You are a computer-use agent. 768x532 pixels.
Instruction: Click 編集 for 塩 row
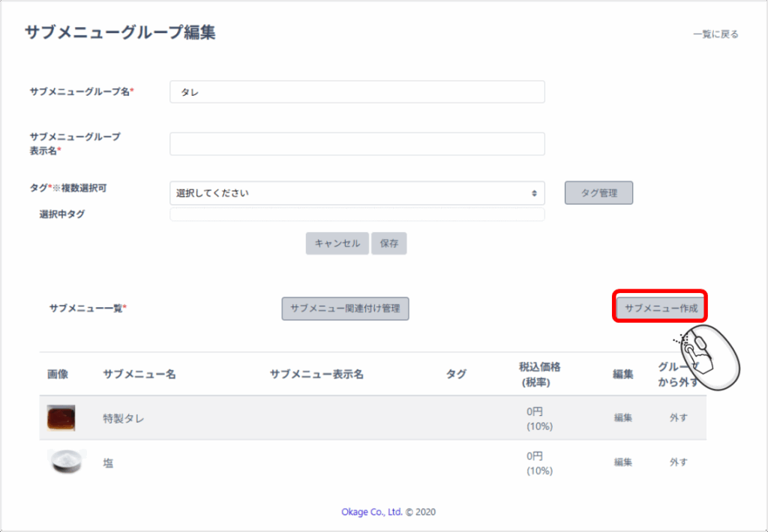coord(622,462)
